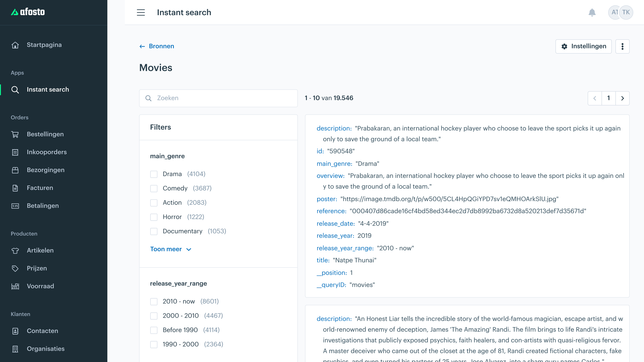644x362 pixels.
Task: Check the Drama genre filter
Action: 154,174
